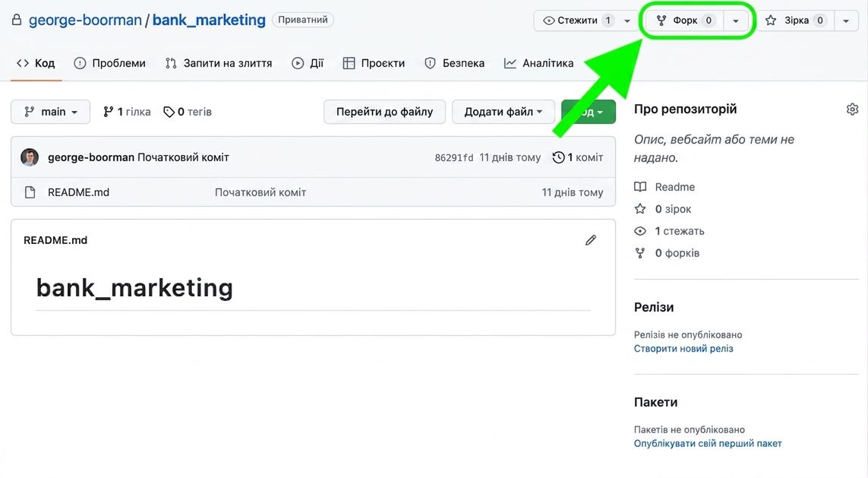The image size is (868, 478).
Task: Open the latest Початковий коміт message beside author
Action: pyautogui.click(x=183, y=157)
